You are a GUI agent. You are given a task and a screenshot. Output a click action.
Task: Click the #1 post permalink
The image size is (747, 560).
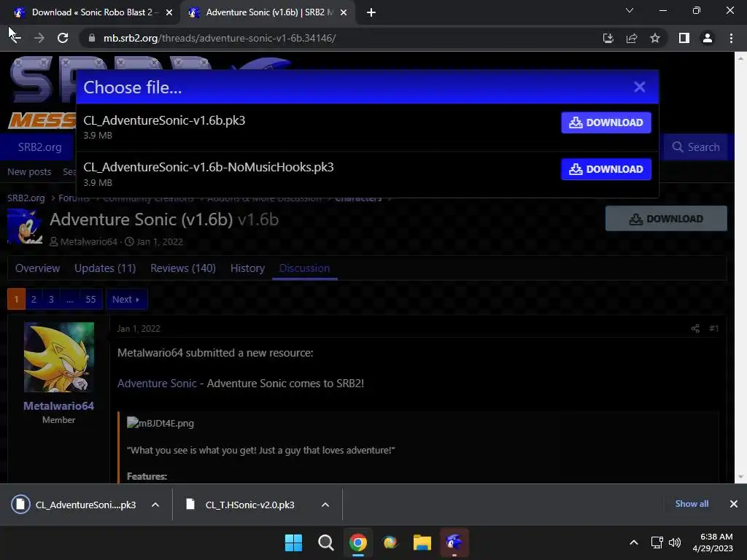[713, 329]
